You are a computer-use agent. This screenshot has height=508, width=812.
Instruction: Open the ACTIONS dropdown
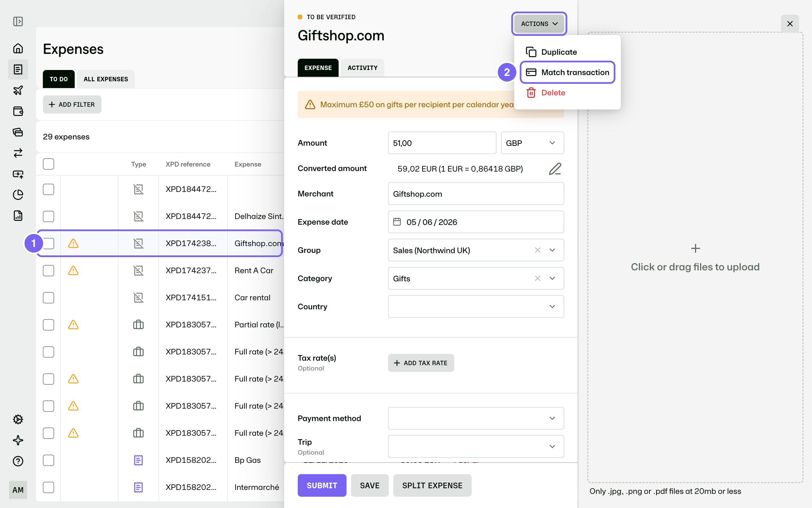coord(539,24)
